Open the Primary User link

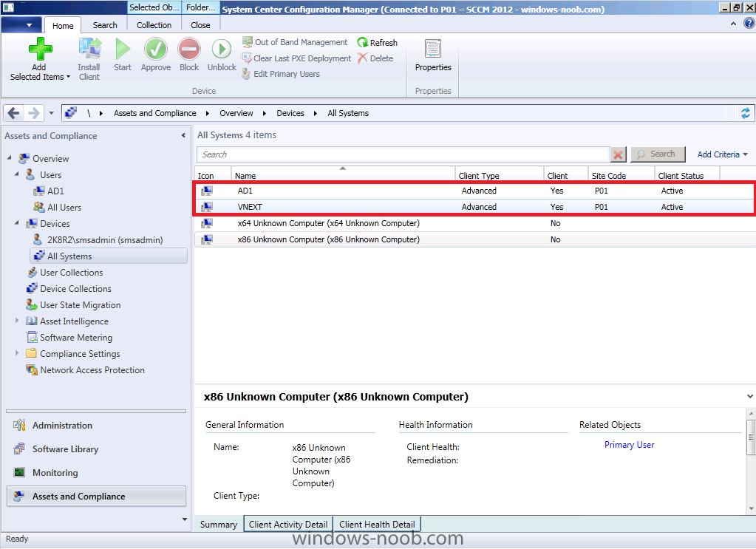point(629,444)
